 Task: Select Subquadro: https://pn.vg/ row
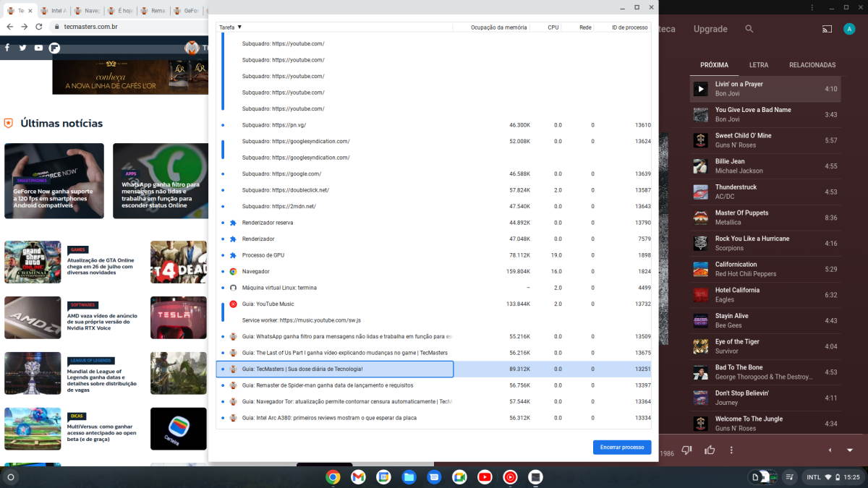click(x=434, y=125)
